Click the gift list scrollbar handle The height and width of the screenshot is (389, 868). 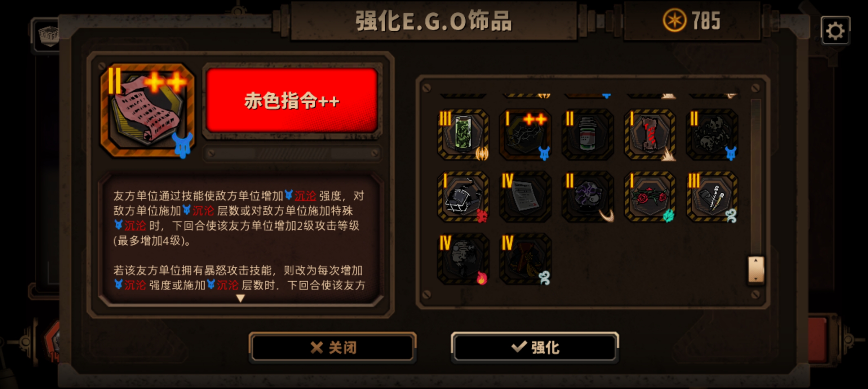coord(756,269)
